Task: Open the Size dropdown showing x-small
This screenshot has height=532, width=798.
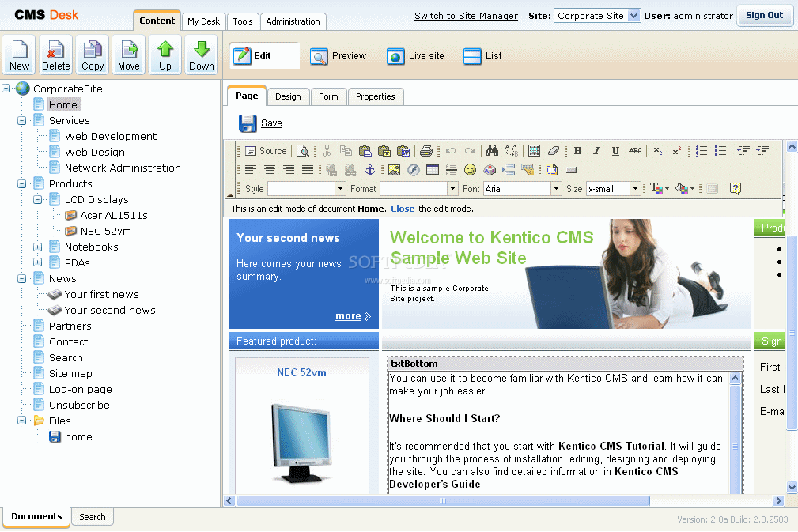Action: point(635,189)
